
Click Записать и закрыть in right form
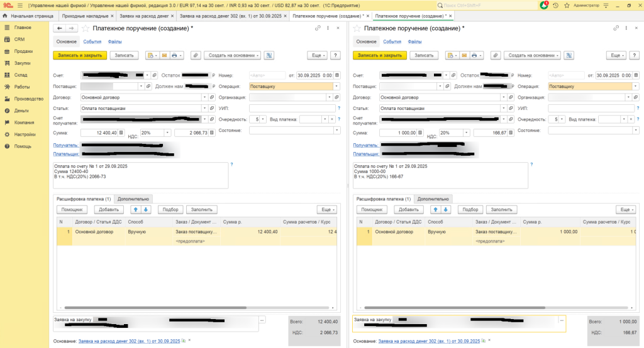click(x=380, y=55)
